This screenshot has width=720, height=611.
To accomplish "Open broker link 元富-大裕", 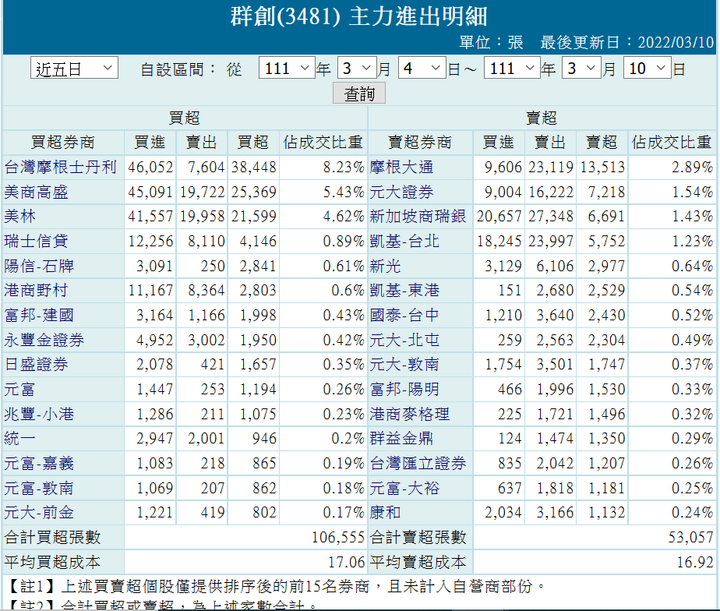I will coord(405,488).
